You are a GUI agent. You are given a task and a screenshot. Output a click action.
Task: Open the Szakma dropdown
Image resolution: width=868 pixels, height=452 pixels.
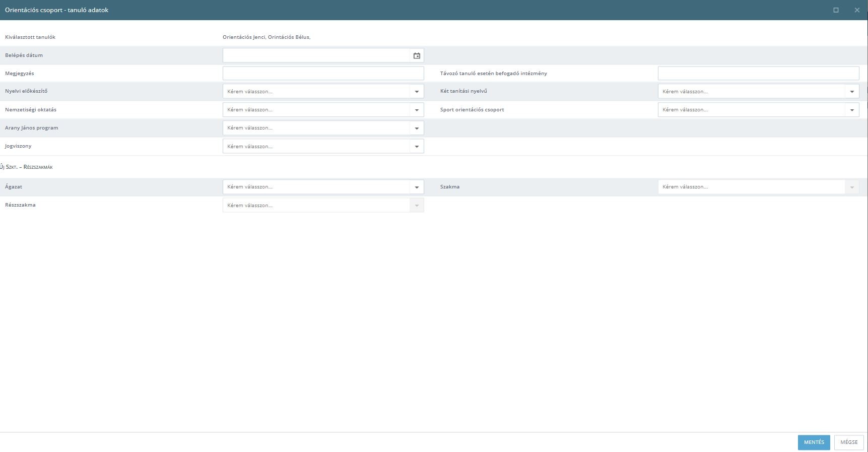[x=758, y=187]
